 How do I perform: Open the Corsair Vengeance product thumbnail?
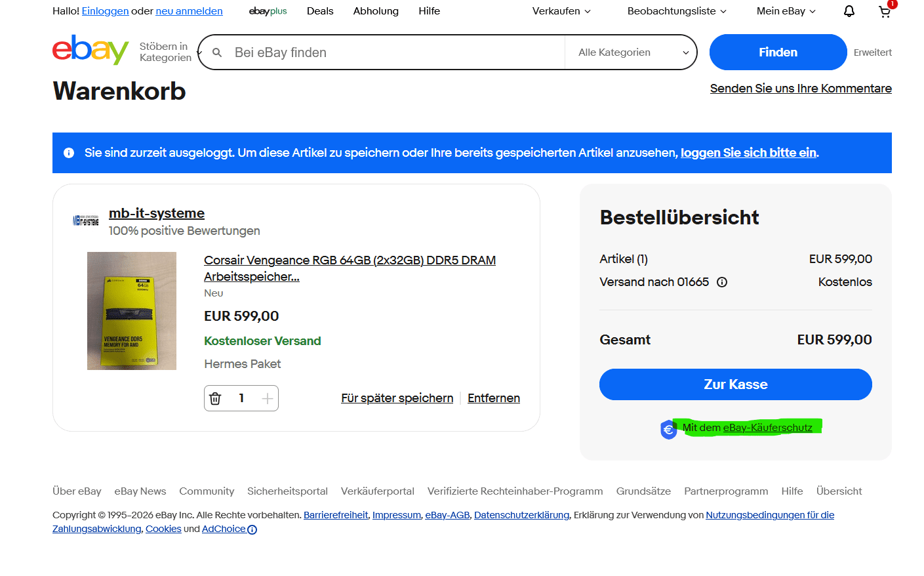[132, 311]
